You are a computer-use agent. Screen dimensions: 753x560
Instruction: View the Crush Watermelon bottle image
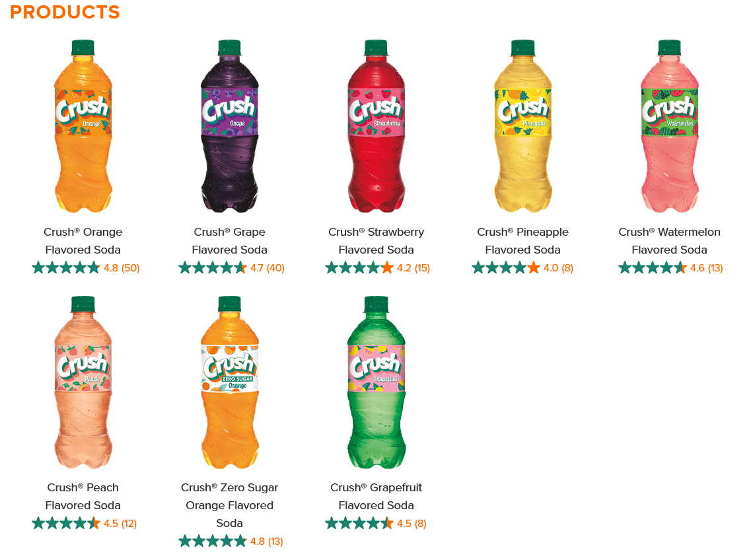669,126
